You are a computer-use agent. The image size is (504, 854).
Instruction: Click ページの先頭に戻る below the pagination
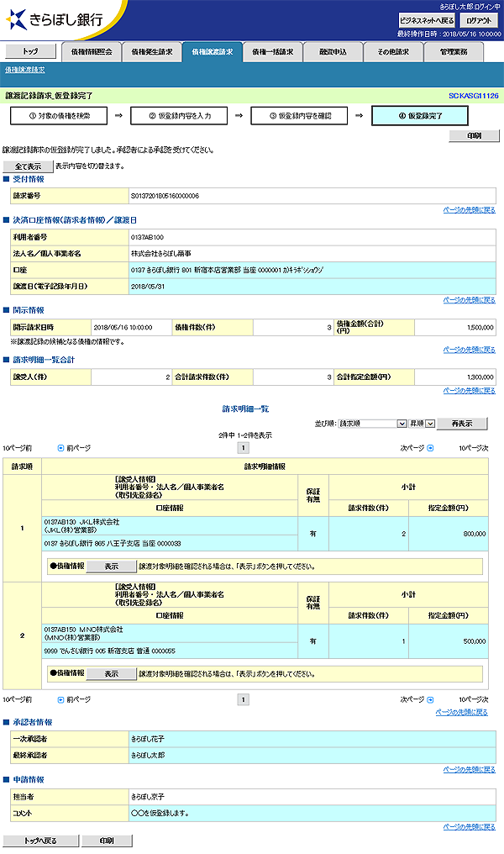pyautogui.click(x=461, y=713)
